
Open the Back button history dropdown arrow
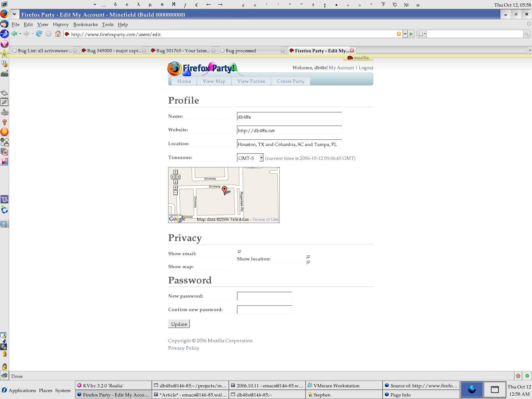(x=20, y=34)
